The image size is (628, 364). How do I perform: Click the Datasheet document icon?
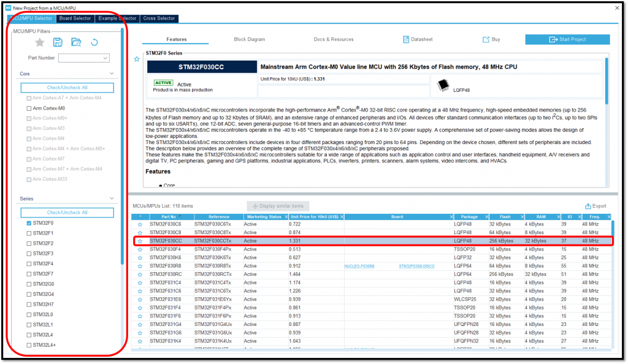coord(406,40)
